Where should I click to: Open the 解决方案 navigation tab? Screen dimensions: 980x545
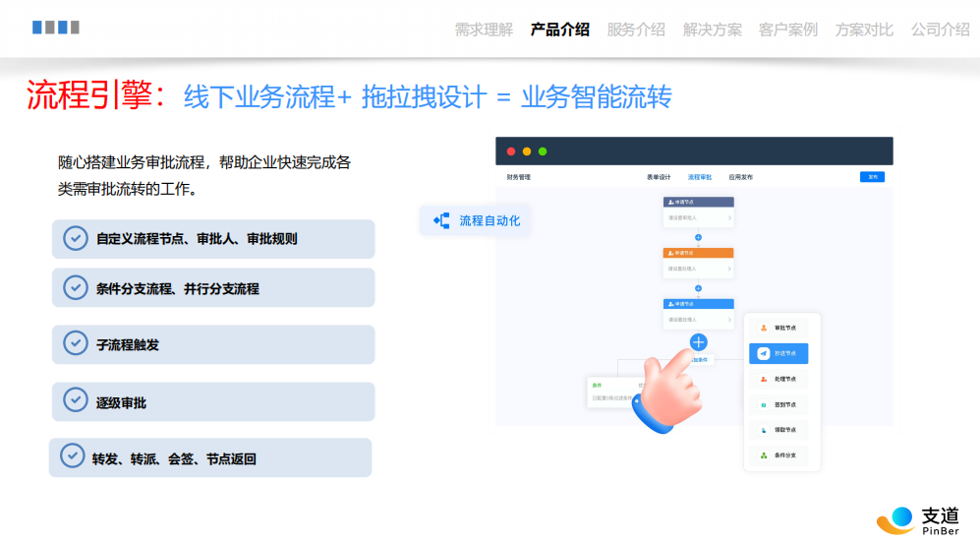[712, 30]
